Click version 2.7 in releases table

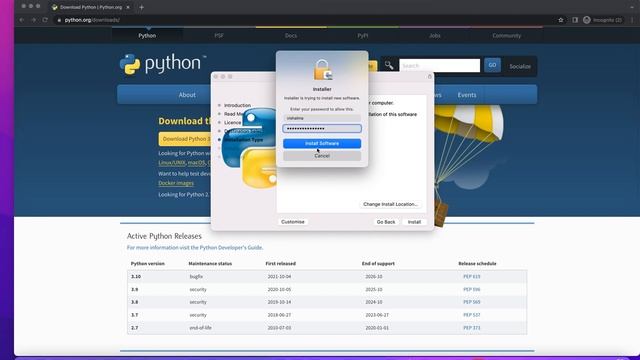(x=135, y=328)
